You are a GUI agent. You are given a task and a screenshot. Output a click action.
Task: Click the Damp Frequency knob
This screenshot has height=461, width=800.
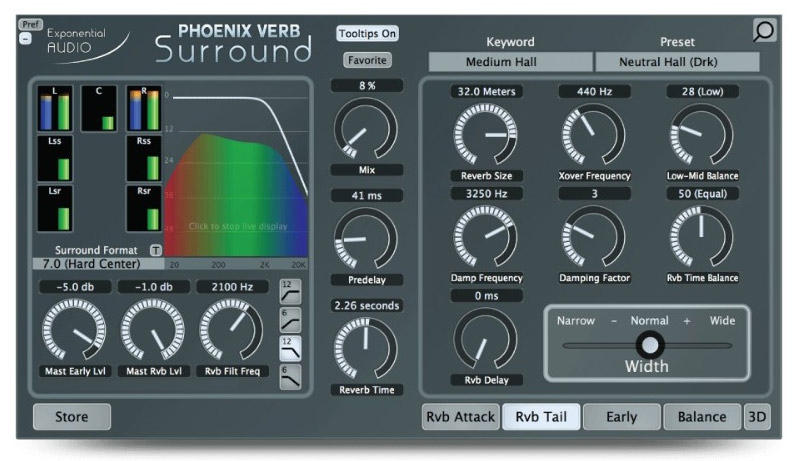tap(486, 237)
